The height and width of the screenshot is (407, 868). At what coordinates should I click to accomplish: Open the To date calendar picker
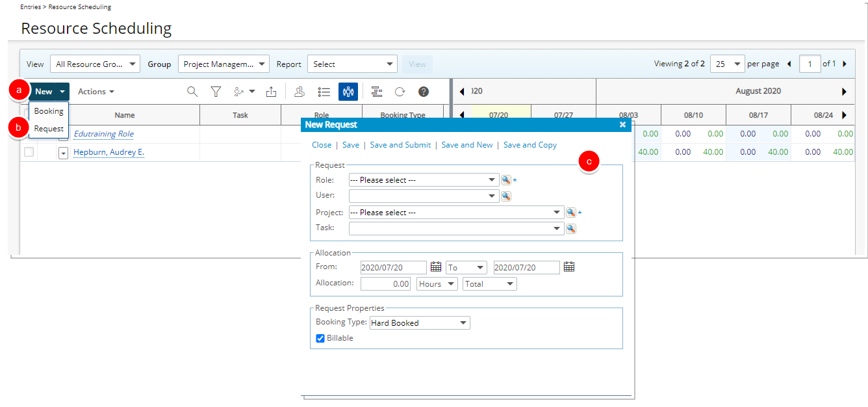coord(569,267)
